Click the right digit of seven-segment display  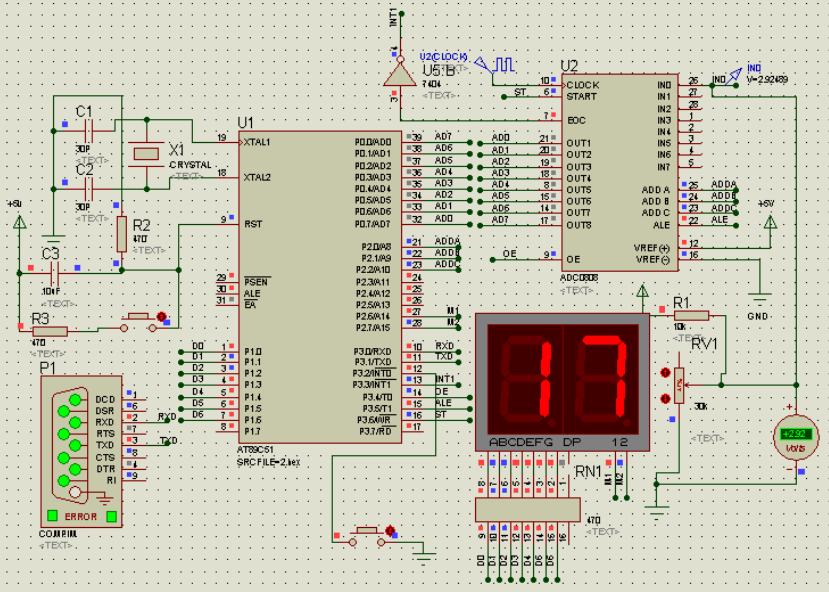601,380
